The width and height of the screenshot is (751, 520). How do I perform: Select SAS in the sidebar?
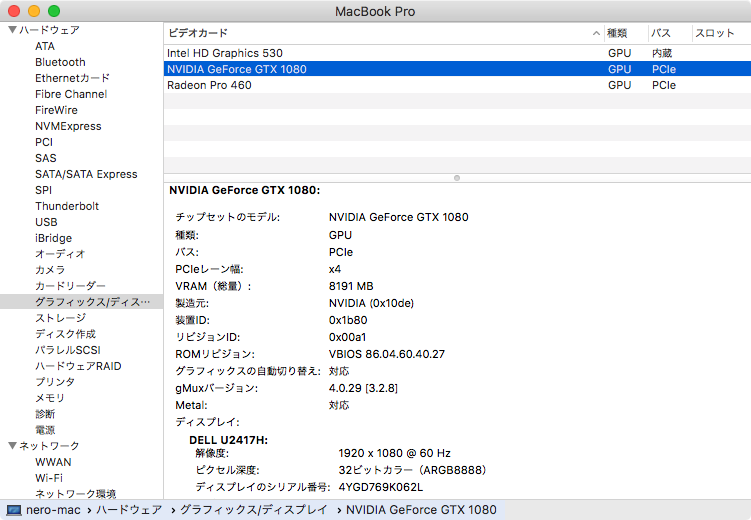[46, 158]
